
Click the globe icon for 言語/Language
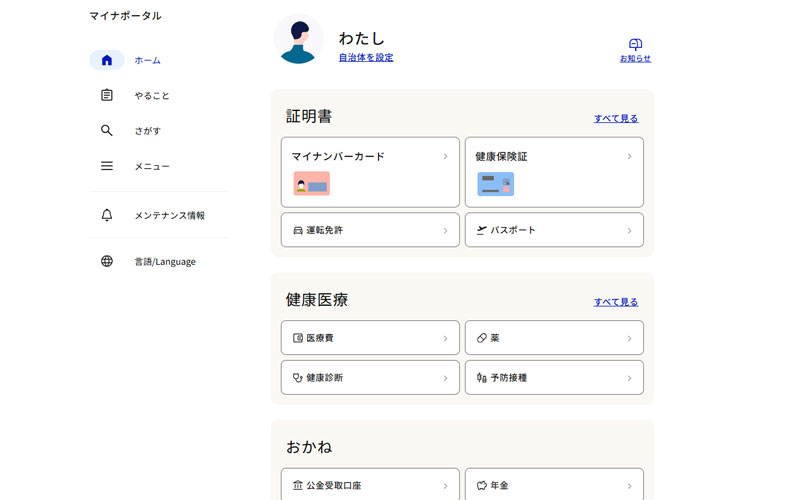[x=107, y=261]
